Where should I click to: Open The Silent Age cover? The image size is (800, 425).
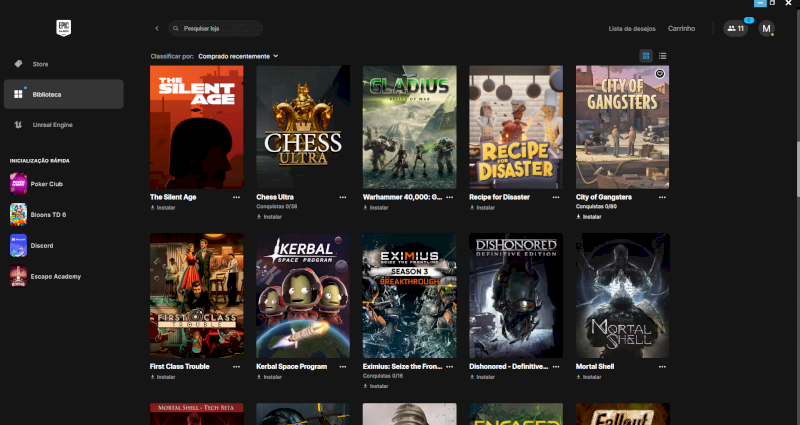196,127
